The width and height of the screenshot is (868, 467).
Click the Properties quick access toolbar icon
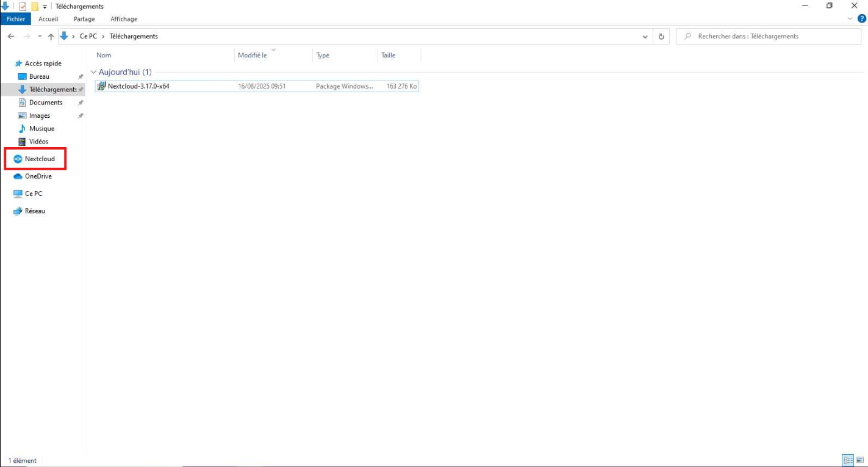23,6
